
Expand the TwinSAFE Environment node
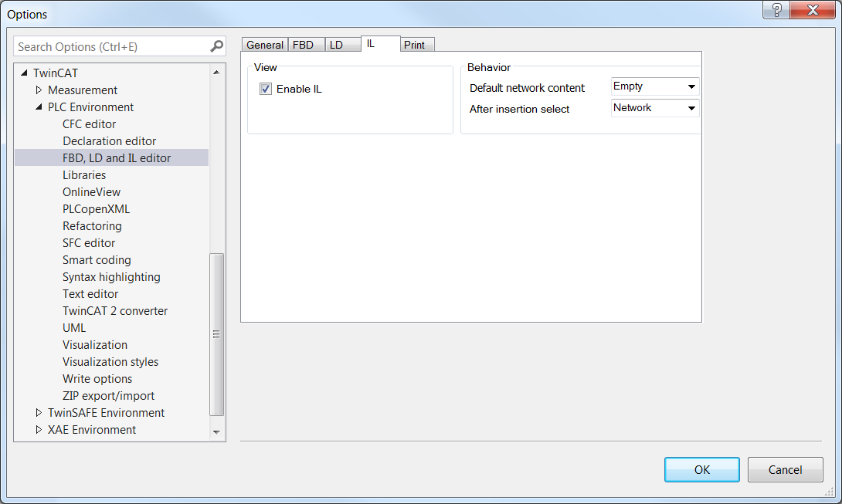[x=39, y=412]
